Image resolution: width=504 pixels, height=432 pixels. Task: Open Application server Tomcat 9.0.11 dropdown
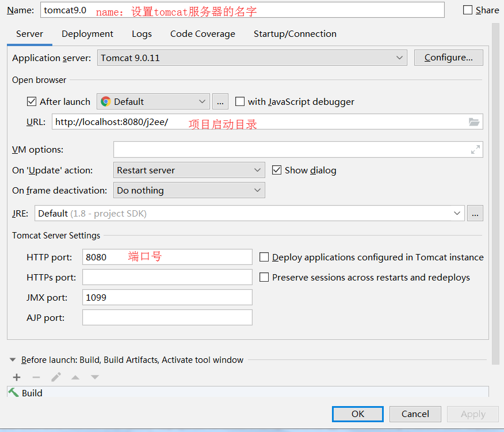[252, 58]
